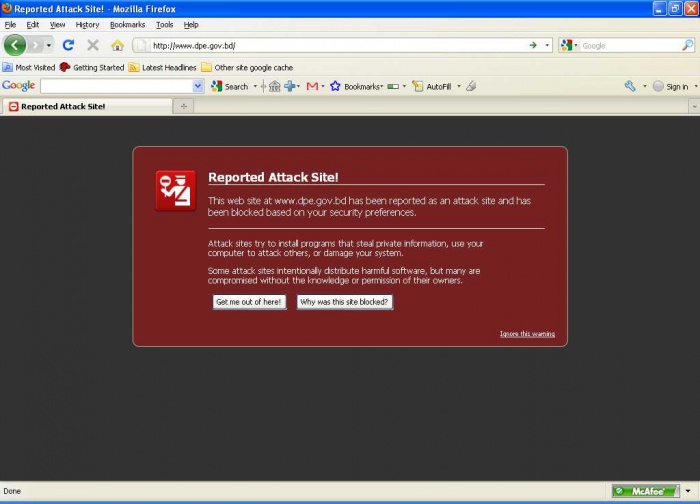Open the search engine chooser dropdown
The height and width of the screenshot is (504, 700).
tap(575, 45)
